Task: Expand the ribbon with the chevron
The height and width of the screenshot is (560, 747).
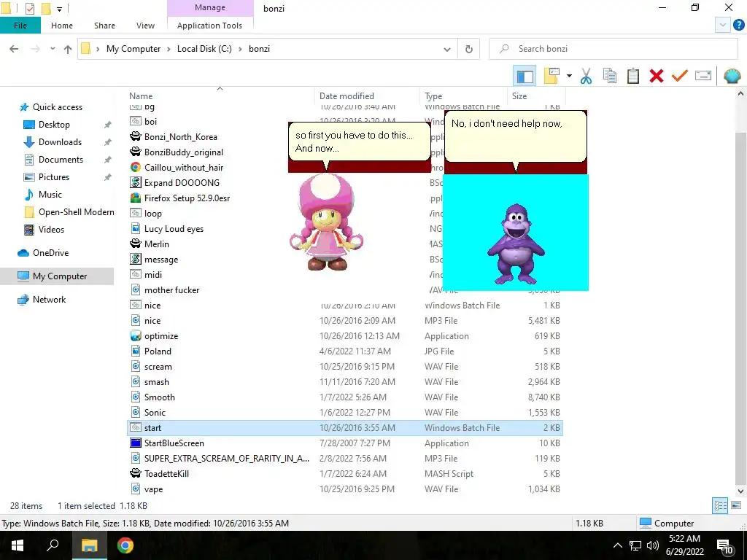Action: (722, 26)
